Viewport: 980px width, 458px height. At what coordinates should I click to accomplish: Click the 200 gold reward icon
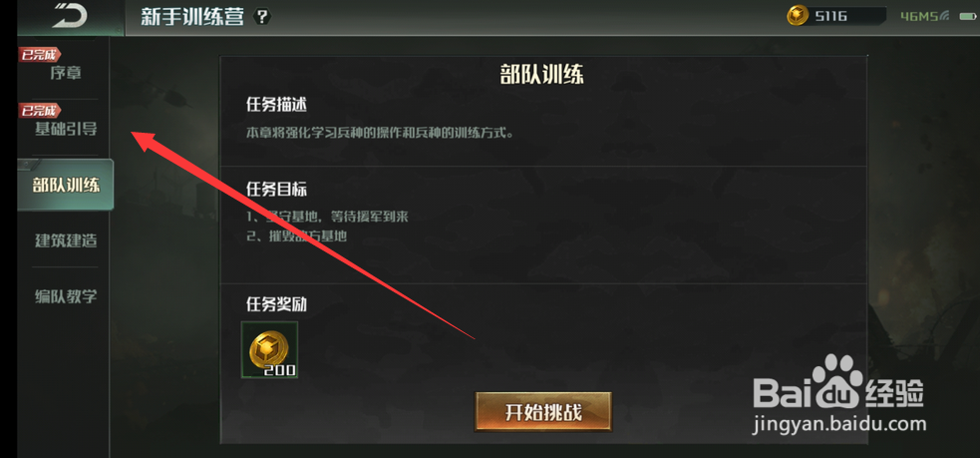pyautogui.click(x=269, y=350)
